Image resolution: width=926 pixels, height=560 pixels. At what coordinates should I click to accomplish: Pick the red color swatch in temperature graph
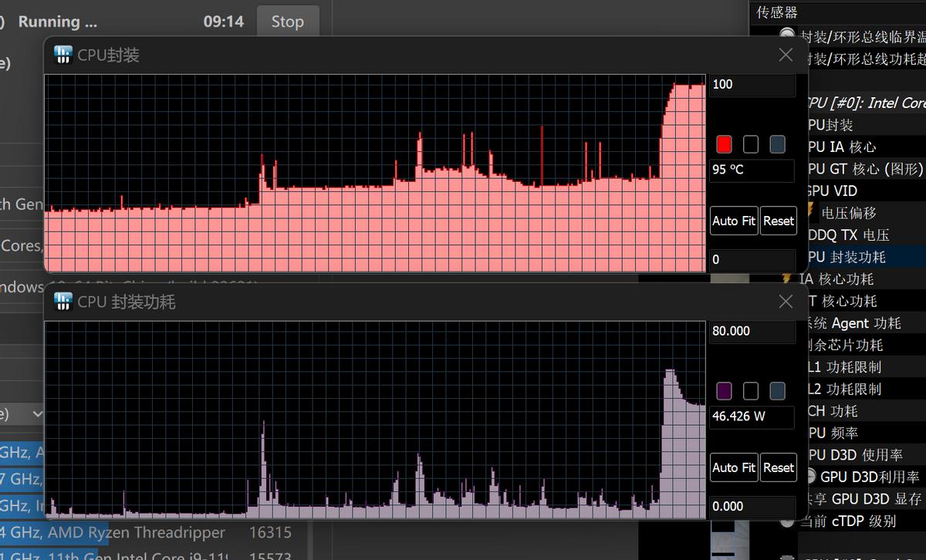[x=724, y=144]
